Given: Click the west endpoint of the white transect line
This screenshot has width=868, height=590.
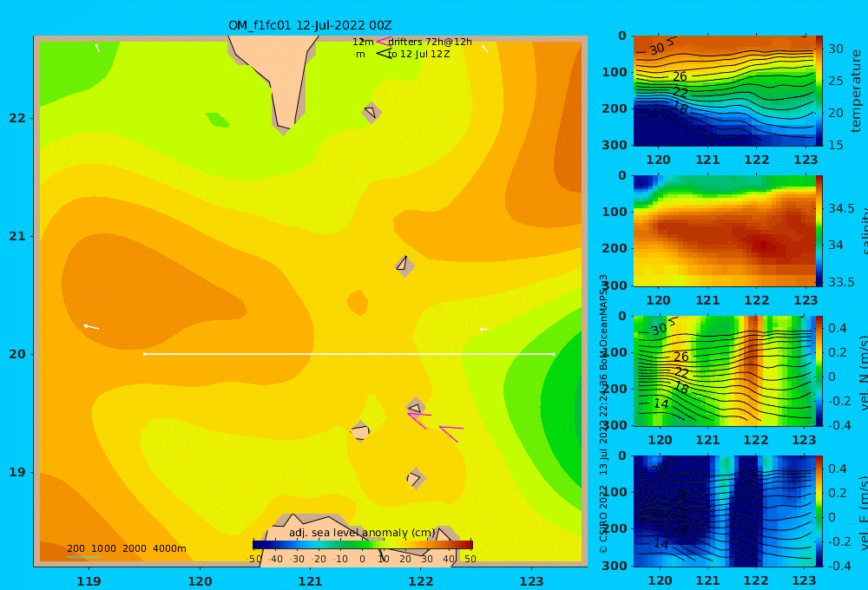Looking at the screenshot, I should 144,354.
